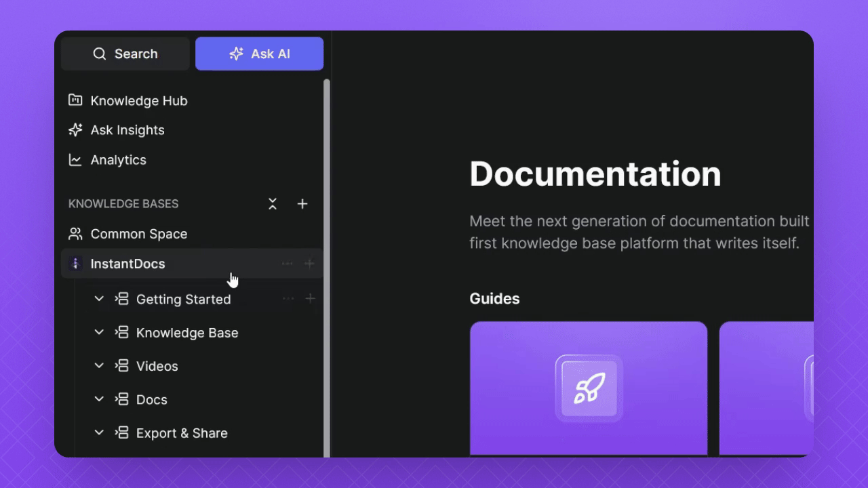Screen dimensions: 868x488
Task: Open more options for Getting Started
Action: (288, 298)
